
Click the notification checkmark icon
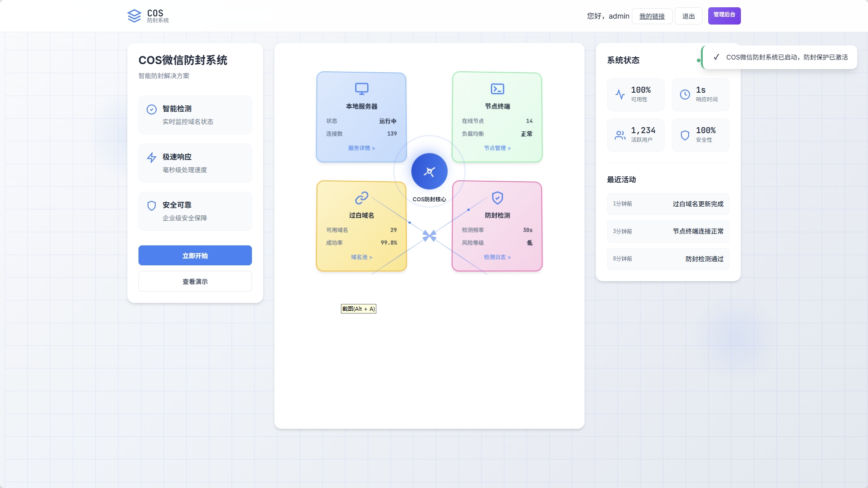[716, 57]
